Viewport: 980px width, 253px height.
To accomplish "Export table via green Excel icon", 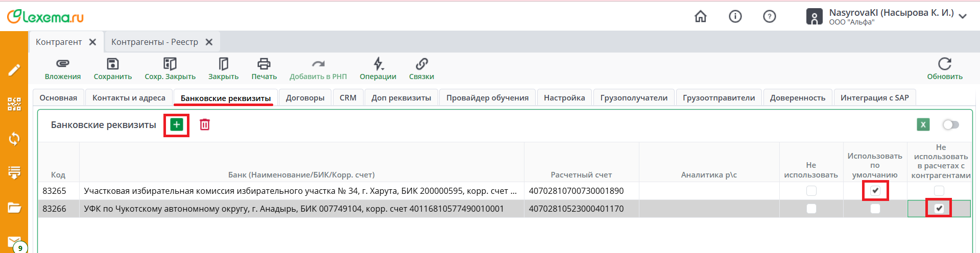I will coord(923,125).
